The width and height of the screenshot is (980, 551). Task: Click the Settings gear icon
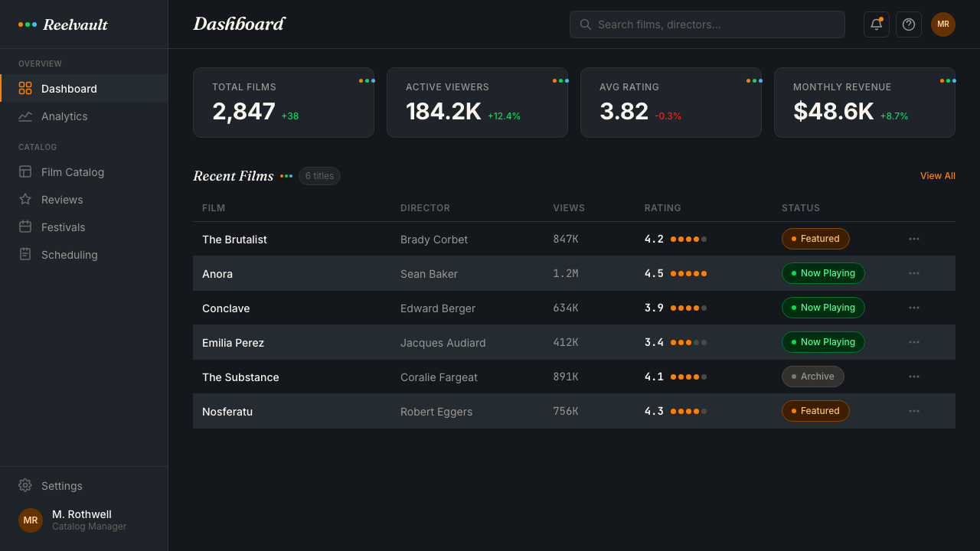25,485
